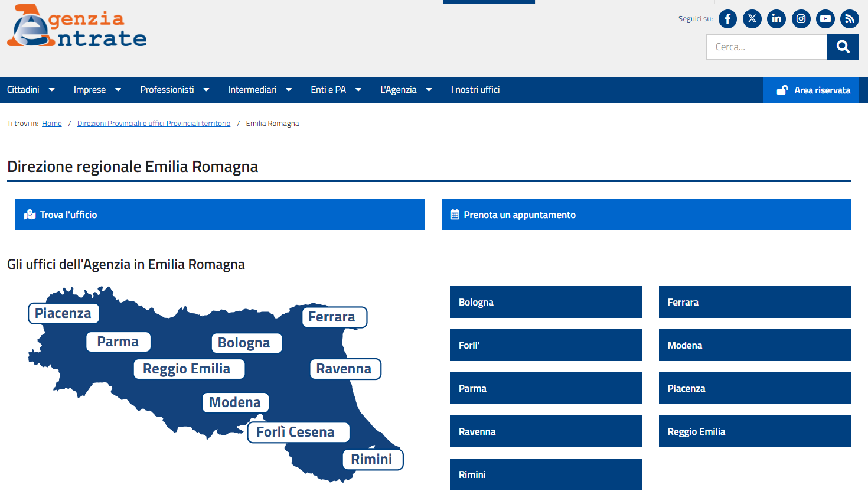Click the Trova l'ufficio button
Screen dimensions: 868x494
[220, 214]
